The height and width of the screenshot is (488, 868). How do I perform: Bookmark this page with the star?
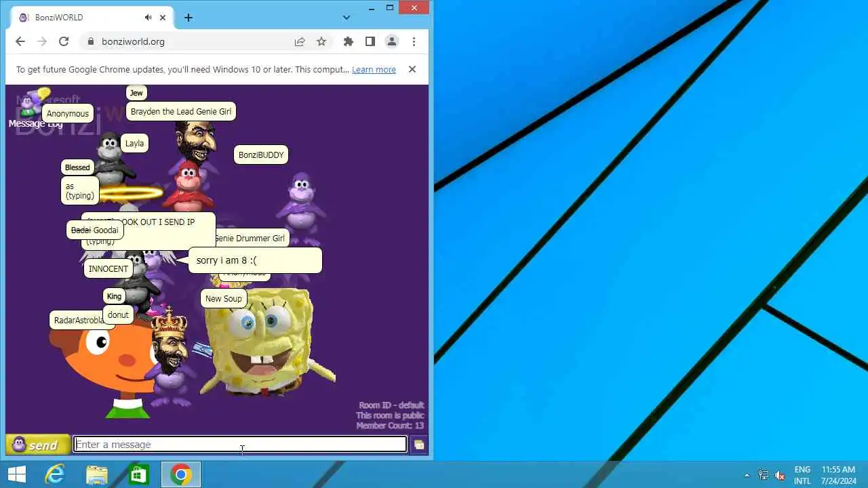(321, 41)
